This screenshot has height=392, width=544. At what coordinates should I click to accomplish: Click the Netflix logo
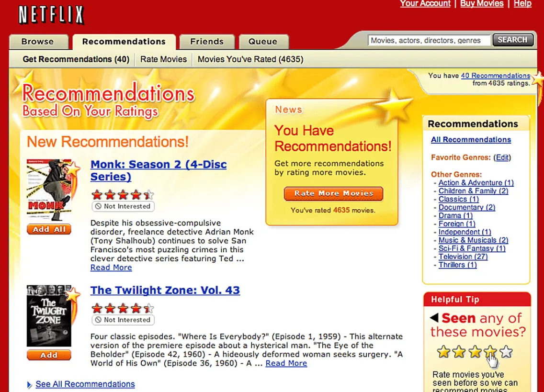(x=51, y=15)
